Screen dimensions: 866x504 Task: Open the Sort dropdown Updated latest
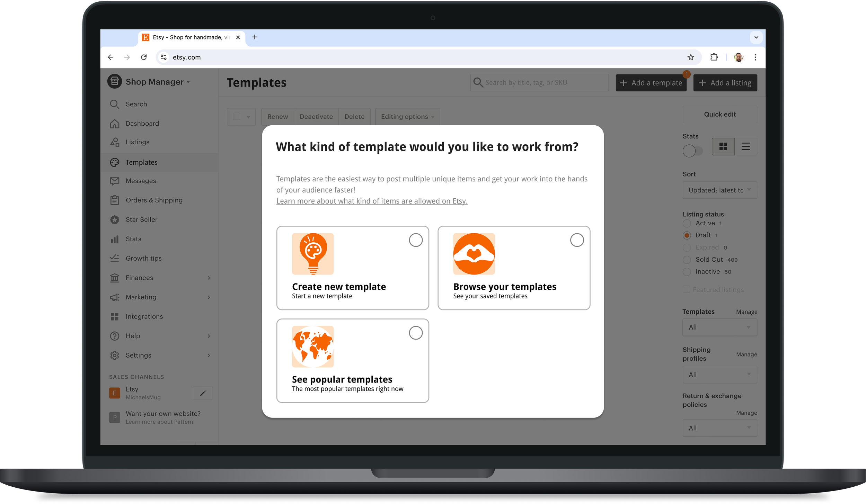(x=719, y=190)
